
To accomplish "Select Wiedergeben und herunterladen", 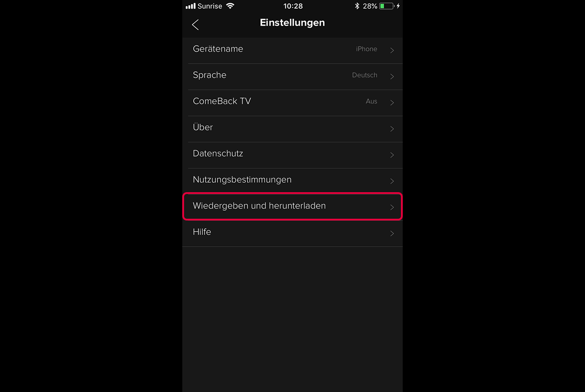I will click(292, 207).
